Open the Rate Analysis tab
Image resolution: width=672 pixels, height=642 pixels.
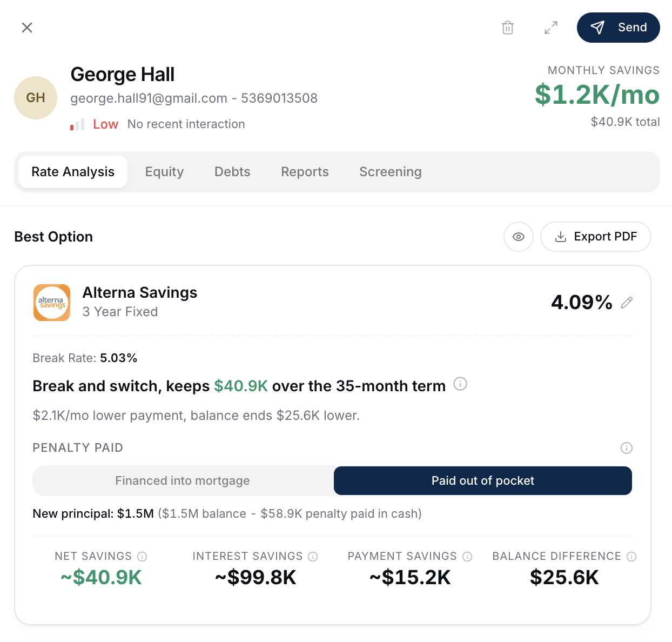73,172
